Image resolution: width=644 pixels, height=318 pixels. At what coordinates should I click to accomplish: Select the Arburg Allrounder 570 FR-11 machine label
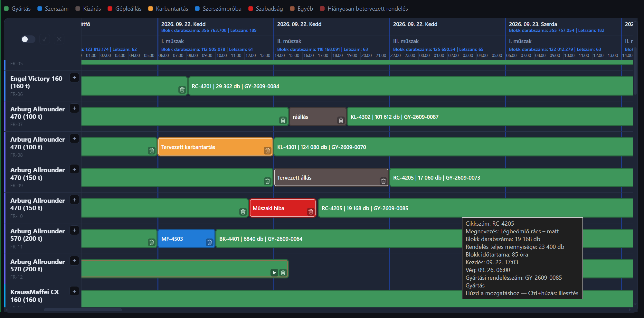pyautogui.click(x=37, y=235)
